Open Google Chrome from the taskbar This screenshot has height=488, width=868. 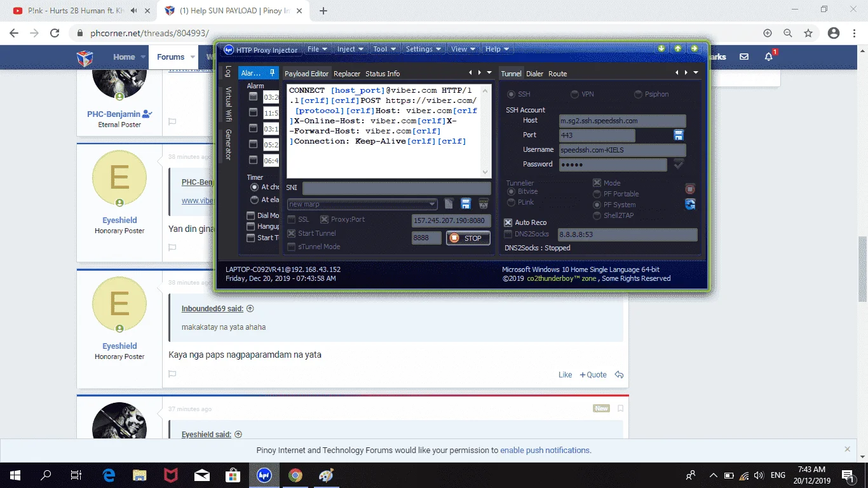coord(295,475)
